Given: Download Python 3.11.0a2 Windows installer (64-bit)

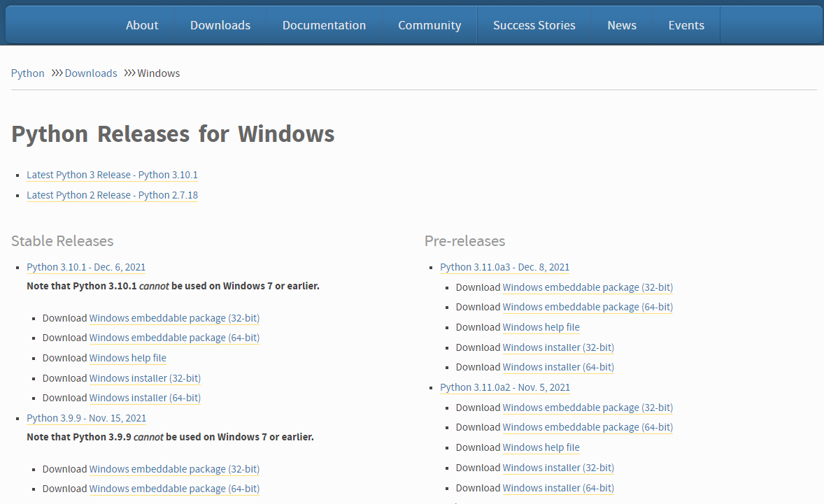Looking at the screenshot, I should coord(558,488).
